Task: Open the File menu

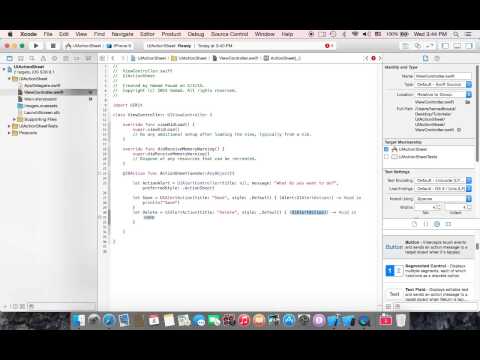Action: coord(48,34)
